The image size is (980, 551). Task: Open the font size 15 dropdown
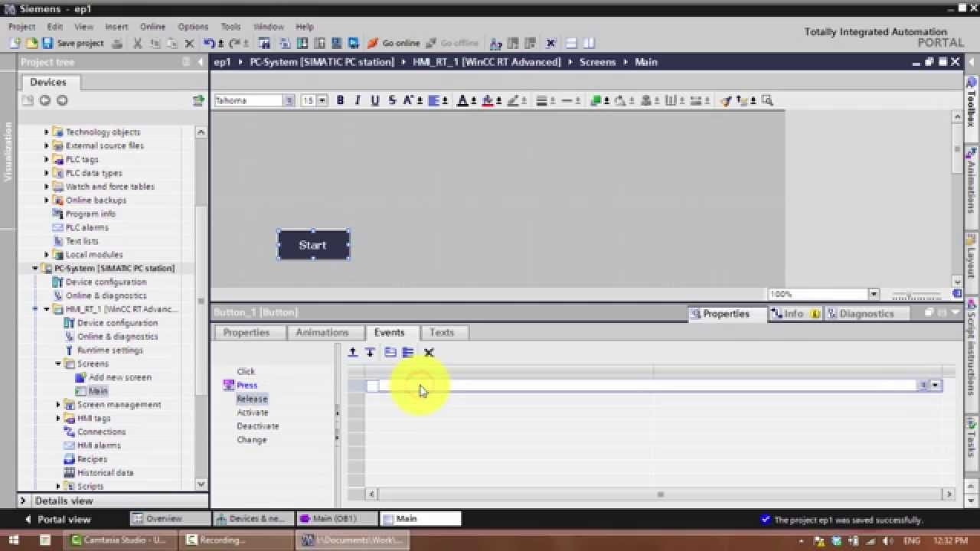(322, 100)
